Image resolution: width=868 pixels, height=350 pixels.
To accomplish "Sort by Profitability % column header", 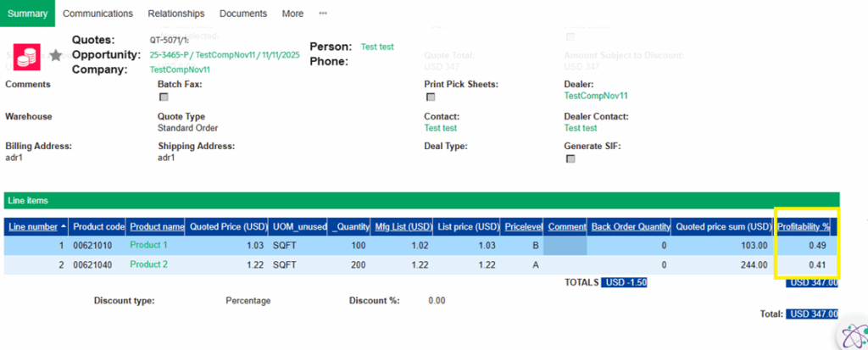I will click(x=804, y=227).
